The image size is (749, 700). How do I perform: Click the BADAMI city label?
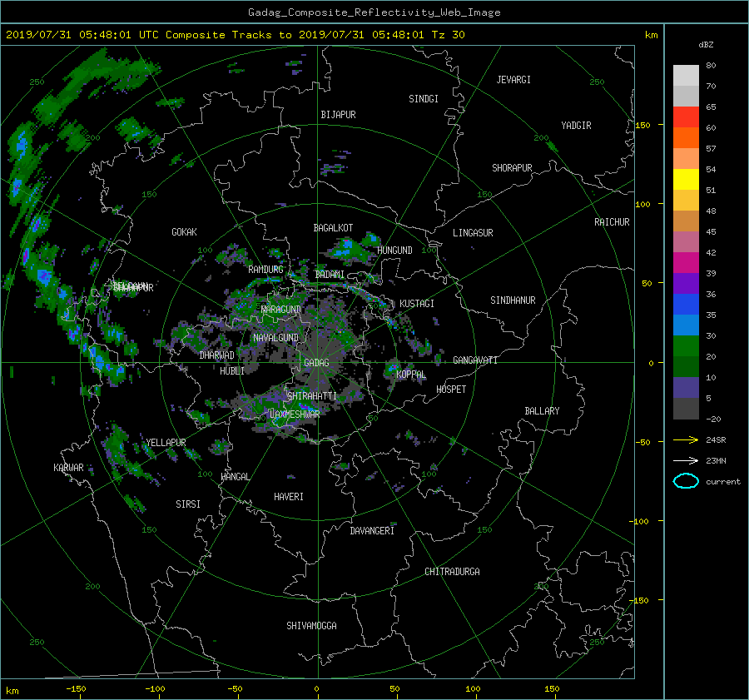pos(330,275)
